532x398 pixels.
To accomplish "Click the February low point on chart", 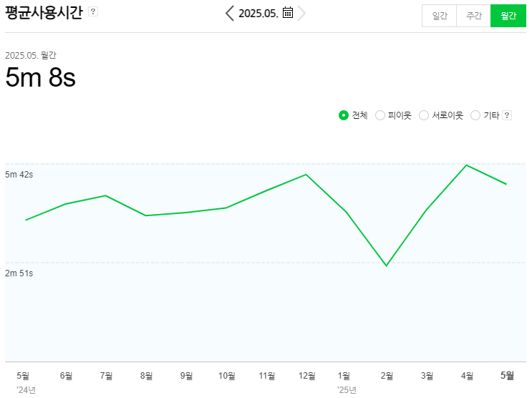I will tap(387, 266).
